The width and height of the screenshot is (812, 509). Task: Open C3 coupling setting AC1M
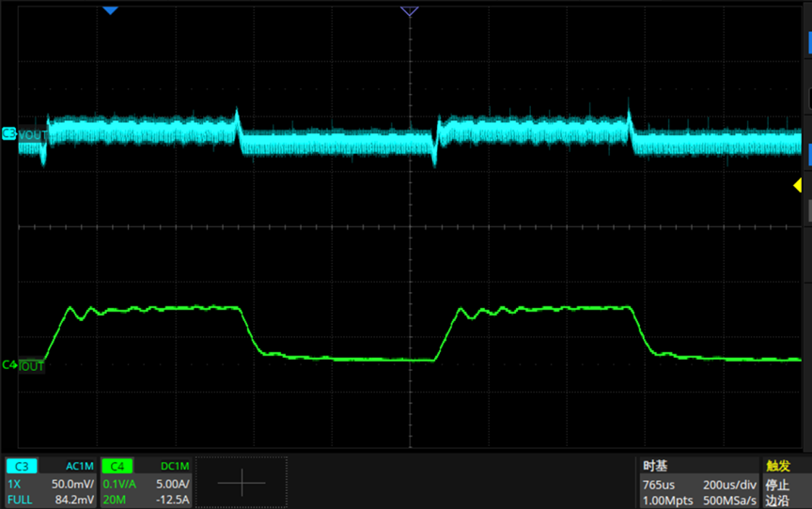pos(80,466)
